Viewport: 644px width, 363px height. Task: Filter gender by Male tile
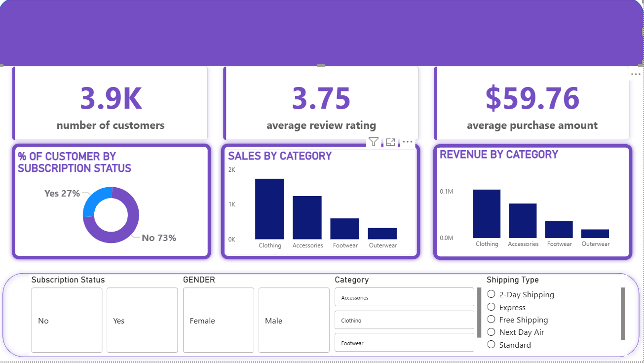[x=294, y=321]
